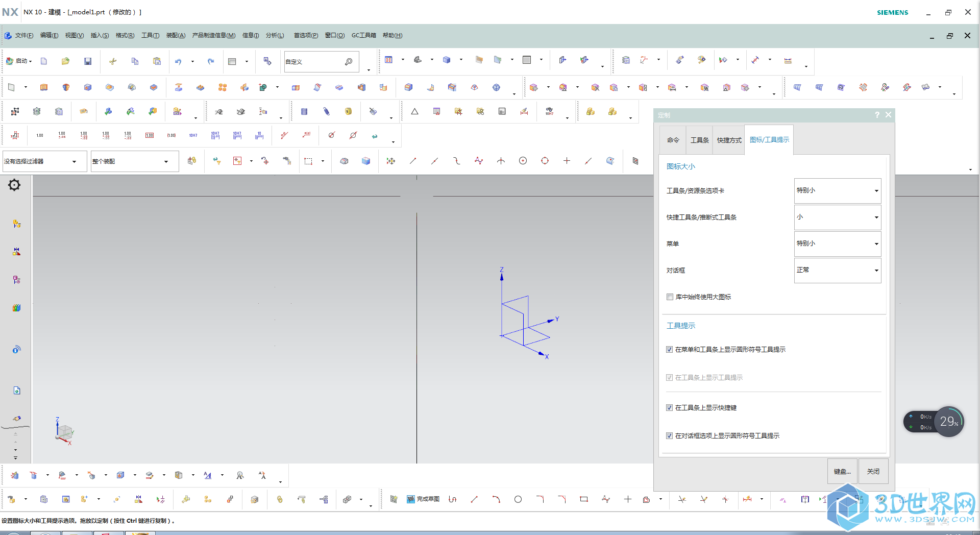
Task: Open the 编辑(E) menu
Action: tap(49, 35)
